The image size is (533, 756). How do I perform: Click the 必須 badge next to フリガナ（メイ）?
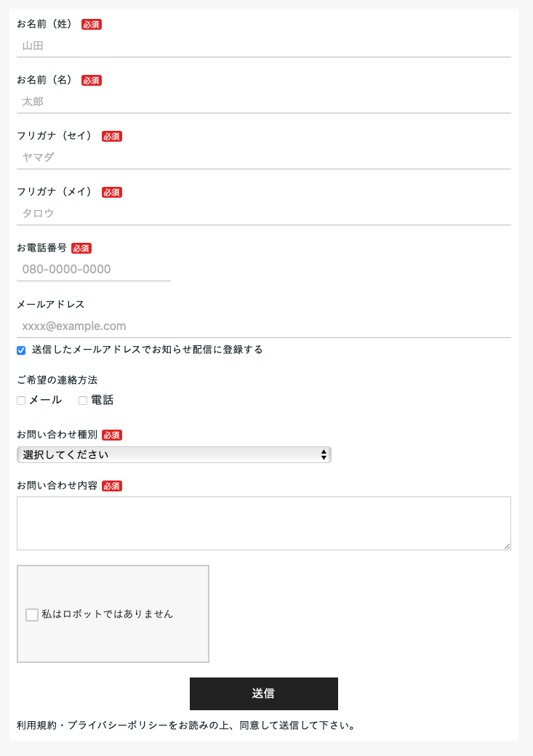111,192
